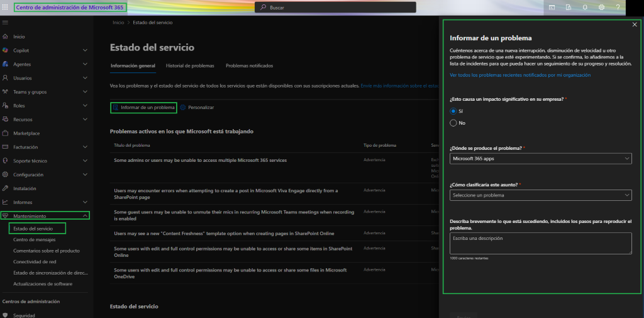Open Comentarios sobre el producto
This screenshot has width=644, height=318.
tap(47, 251)
